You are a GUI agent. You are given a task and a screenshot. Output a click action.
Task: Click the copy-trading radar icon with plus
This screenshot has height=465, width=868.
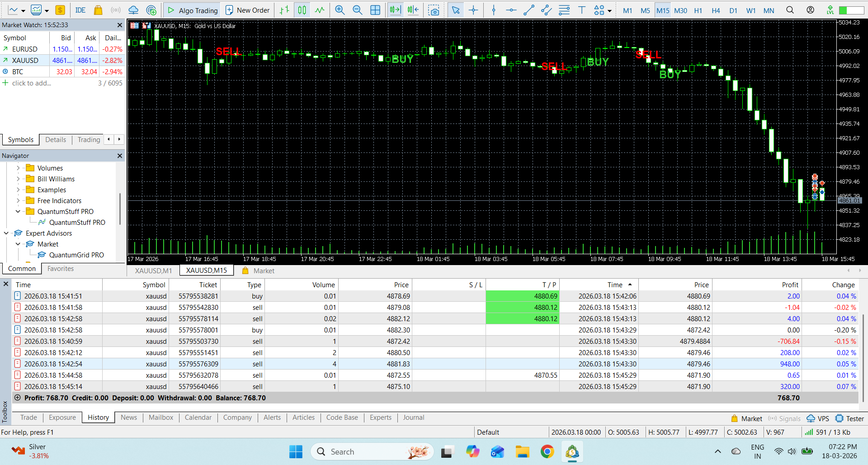pos(151,10)
